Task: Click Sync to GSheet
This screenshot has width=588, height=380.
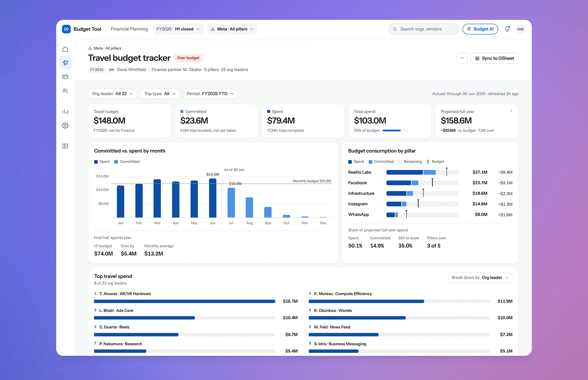Action: [494, 58]
